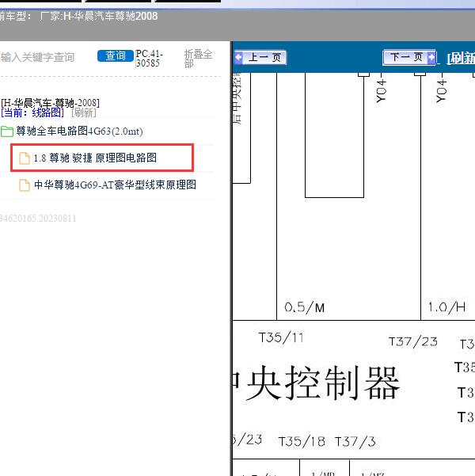Click the 刷新 link in the blue toolbar
Screen dimensions: 475x476
tap(461, 58)
